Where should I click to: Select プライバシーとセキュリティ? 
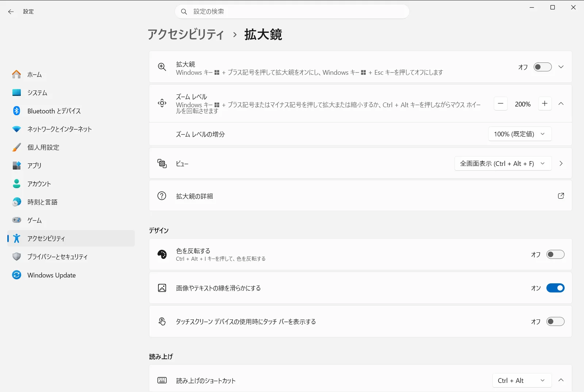(71, 257)
